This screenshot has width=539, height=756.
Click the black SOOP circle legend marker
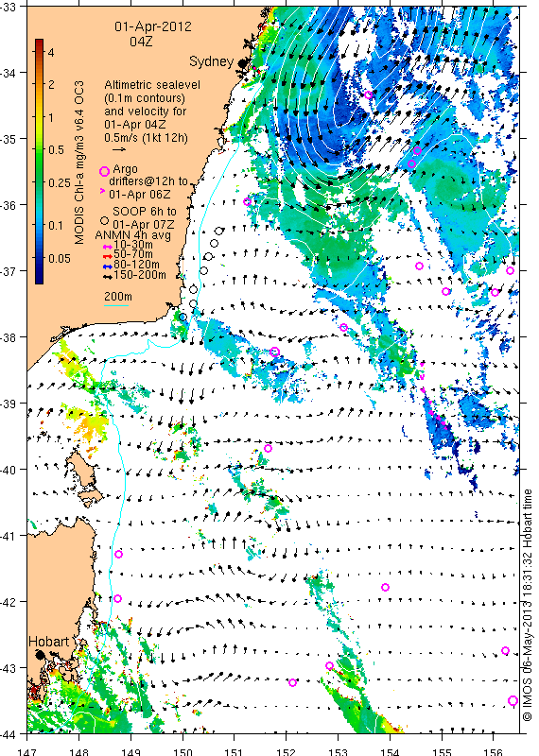[x=104, y=221]
